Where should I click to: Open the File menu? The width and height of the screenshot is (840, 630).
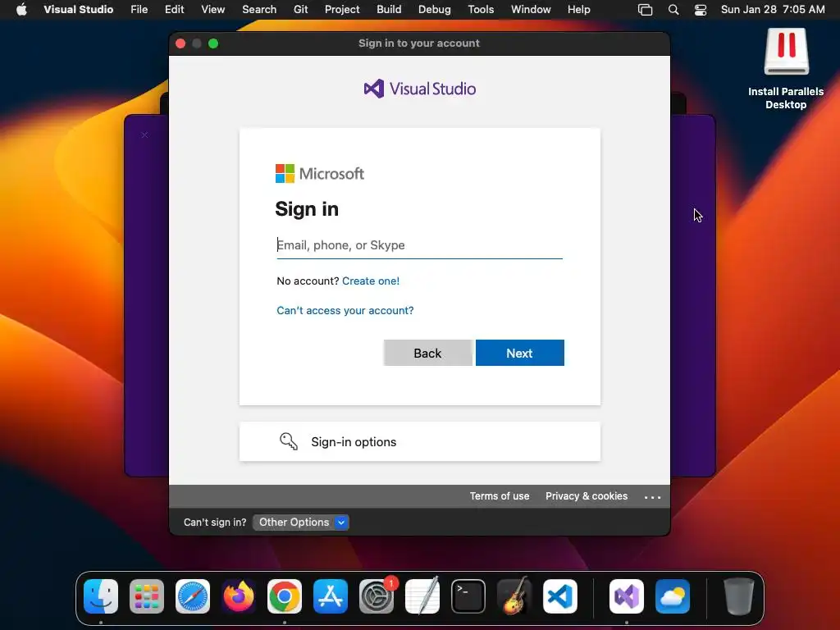pyautogui.click(x=139, y=9)
